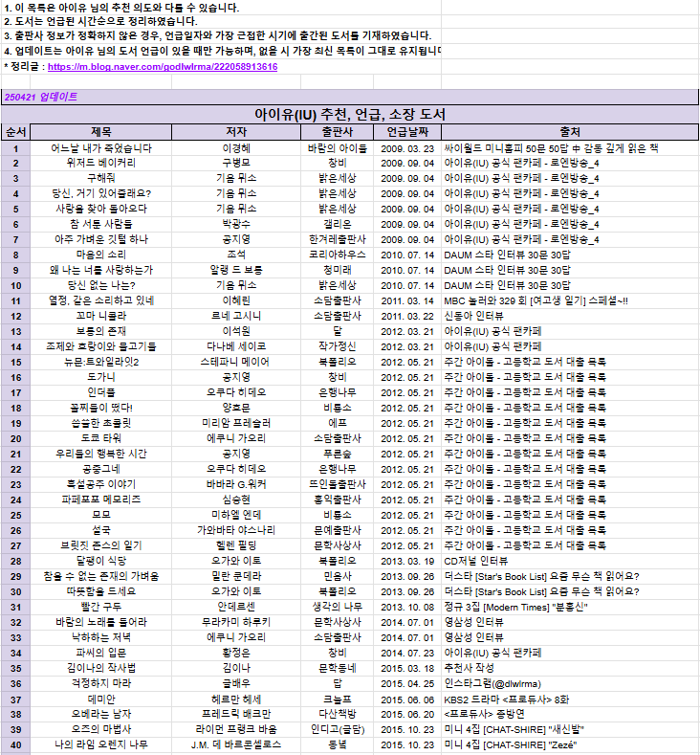Select the title cell '나의 라임 오렌지 나무'

[x=101, y=744]
